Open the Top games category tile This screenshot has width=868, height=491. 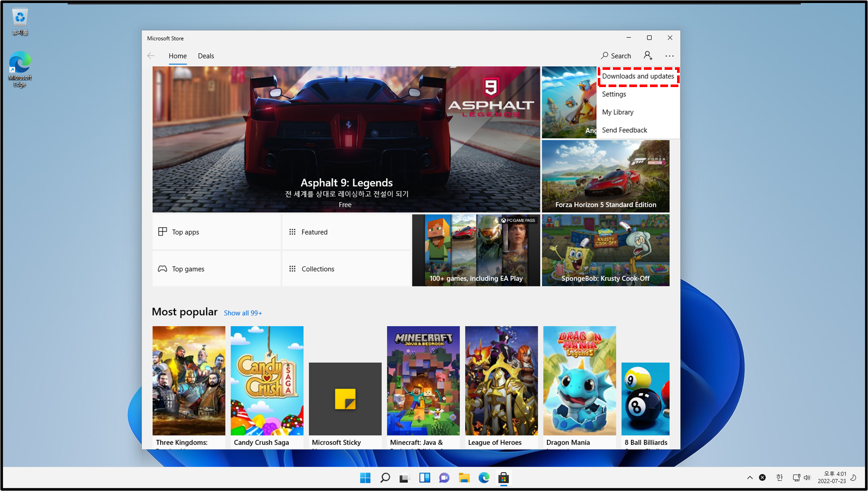[216, 269]
